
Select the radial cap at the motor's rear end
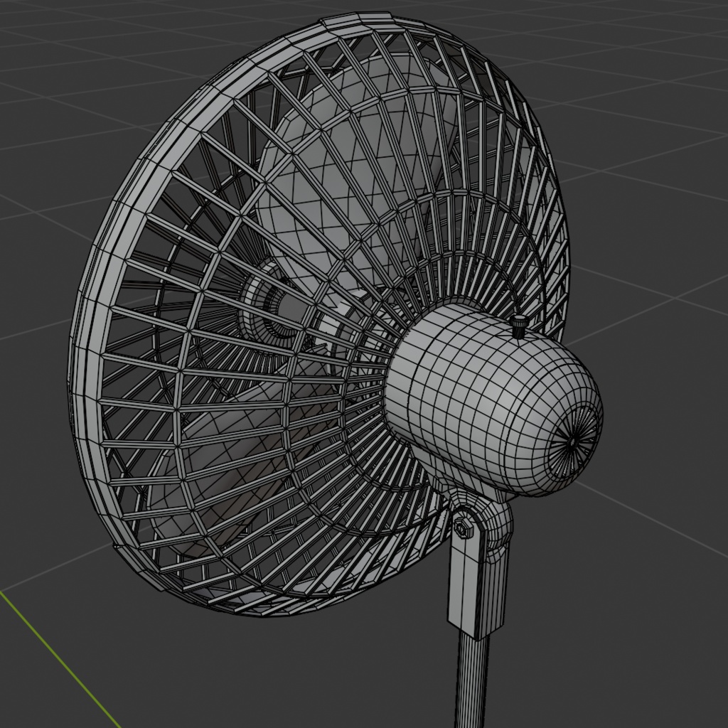pyautogui.click(x=573, y=441)
